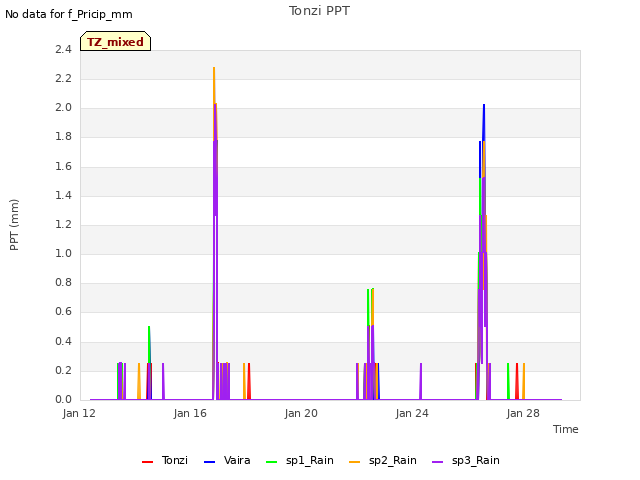Click the orange sp2_Rain legend swatch

coord(354,462)
